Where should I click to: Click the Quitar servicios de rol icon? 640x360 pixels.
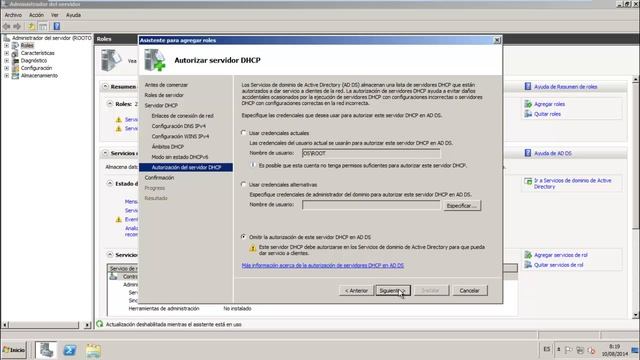528,264
